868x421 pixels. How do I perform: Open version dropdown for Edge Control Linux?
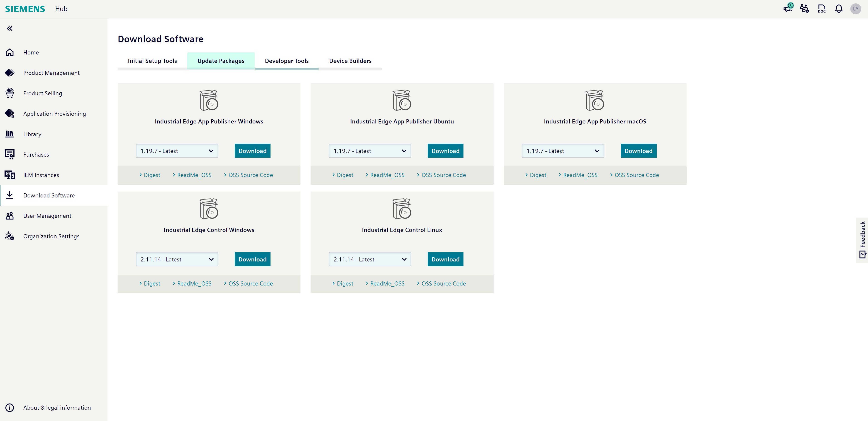(370, 259)
